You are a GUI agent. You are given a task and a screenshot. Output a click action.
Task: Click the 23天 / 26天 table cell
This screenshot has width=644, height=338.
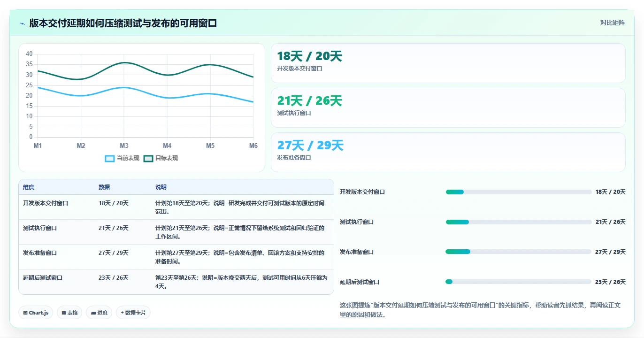click(x=114, y=278)
